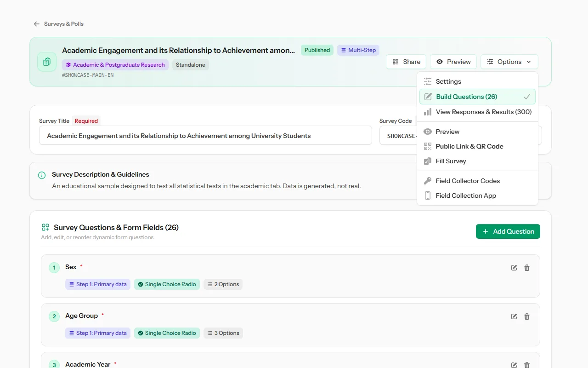
Task: Click the info icon beside Survey Description
Action: coord(42,175)
